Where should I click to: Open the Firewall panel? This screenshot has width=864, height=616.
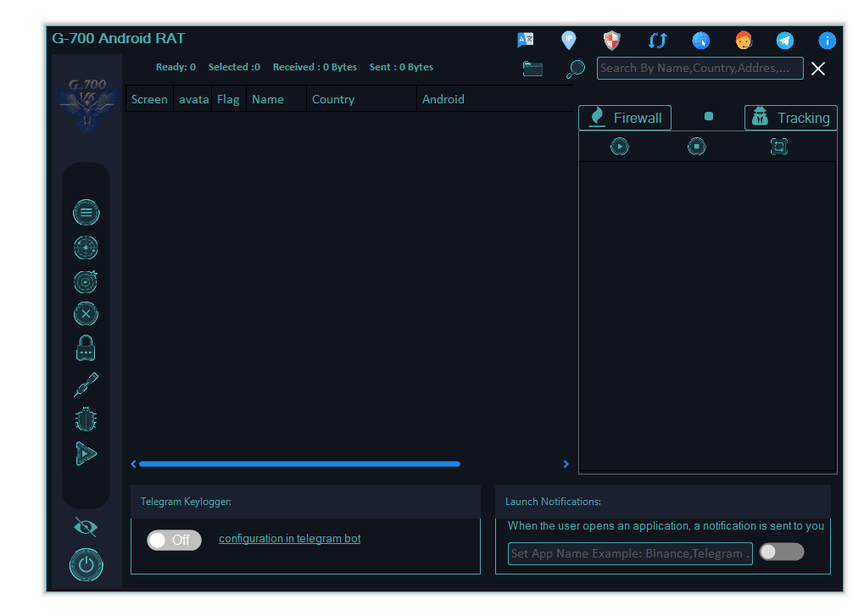[x=625, y=118]
